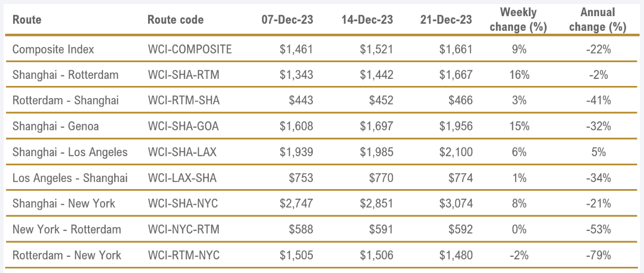This screenshot has width=644, height=273.
Task: Click the Route code column header
Action: coord(175,20)
